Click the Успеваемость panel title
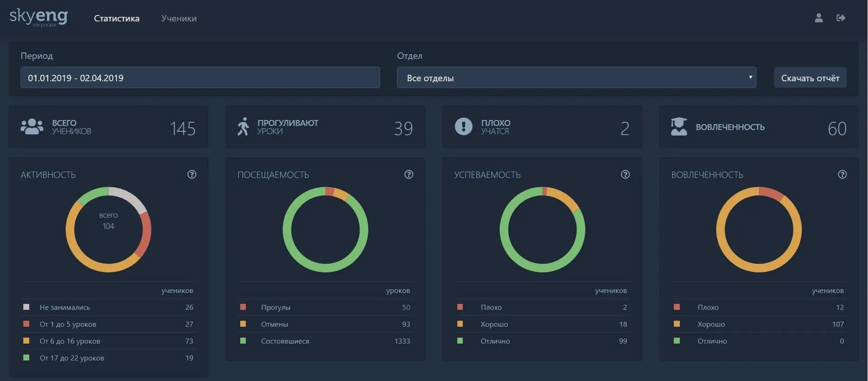The image size is (868, 381). point(487,175)
